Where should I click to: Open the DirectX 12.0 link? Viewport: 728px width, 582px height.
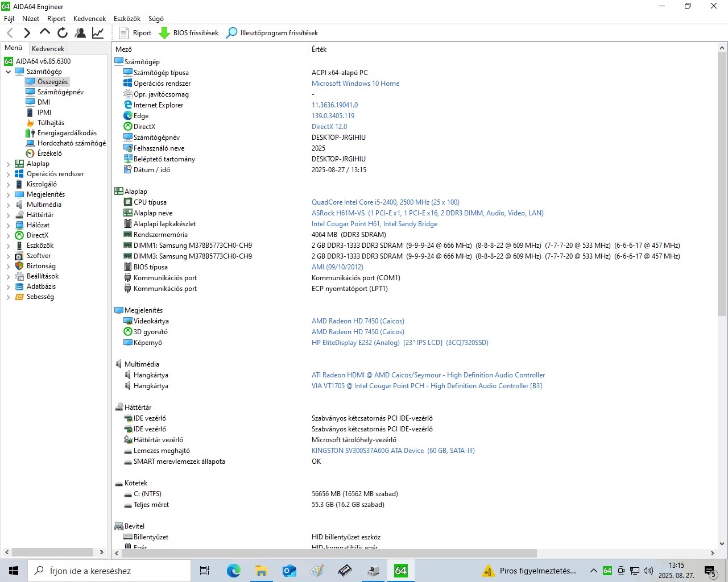329,127
